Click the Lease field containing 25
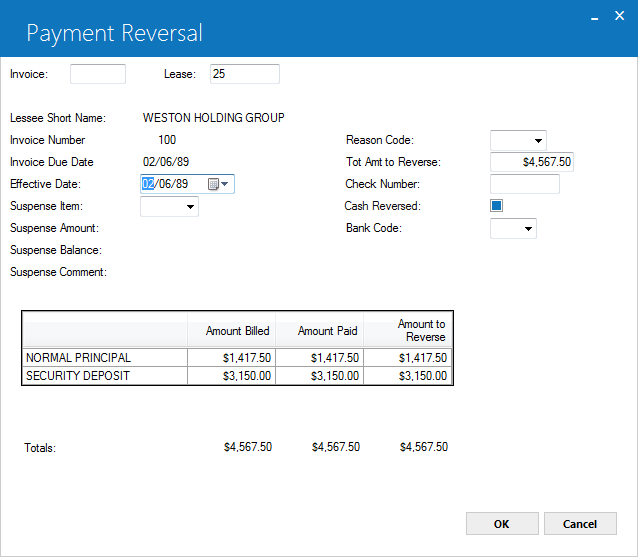 point(245,74)
